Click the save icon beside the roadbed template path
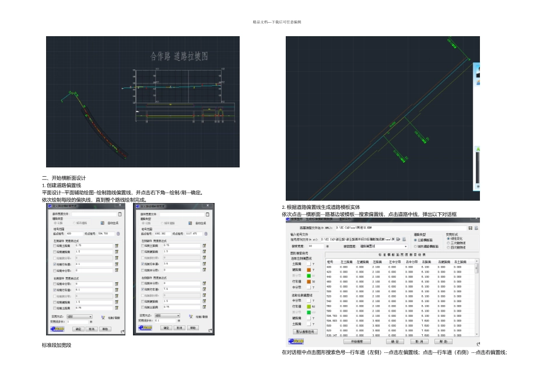Viewport: 554px width, 392px height. pos(471,228)
